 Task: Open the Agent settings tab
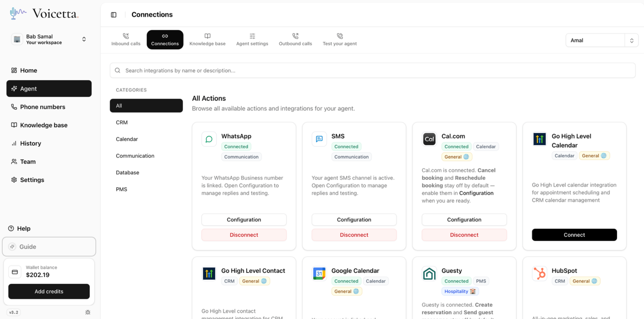[252, 40]
